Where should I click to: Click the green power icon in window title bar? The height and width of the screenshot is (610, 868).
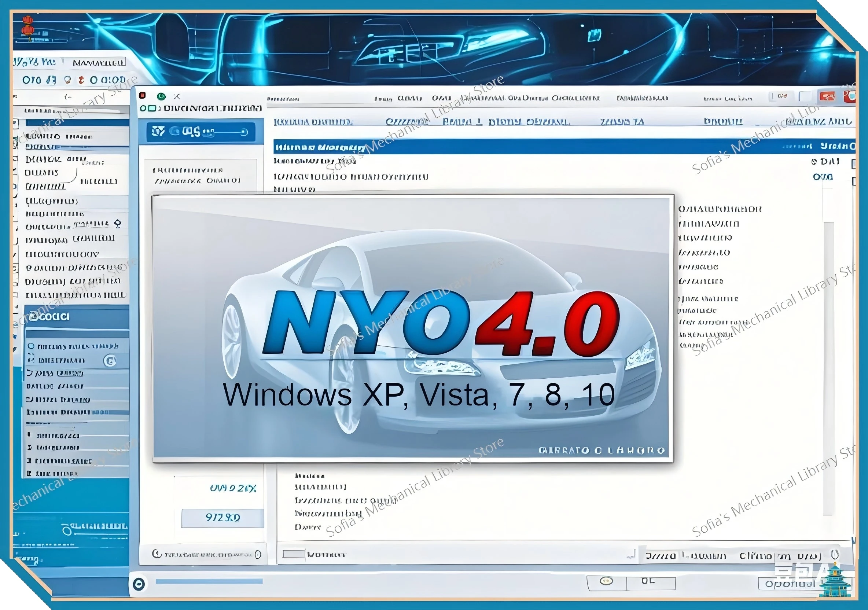tap(161, 96)
